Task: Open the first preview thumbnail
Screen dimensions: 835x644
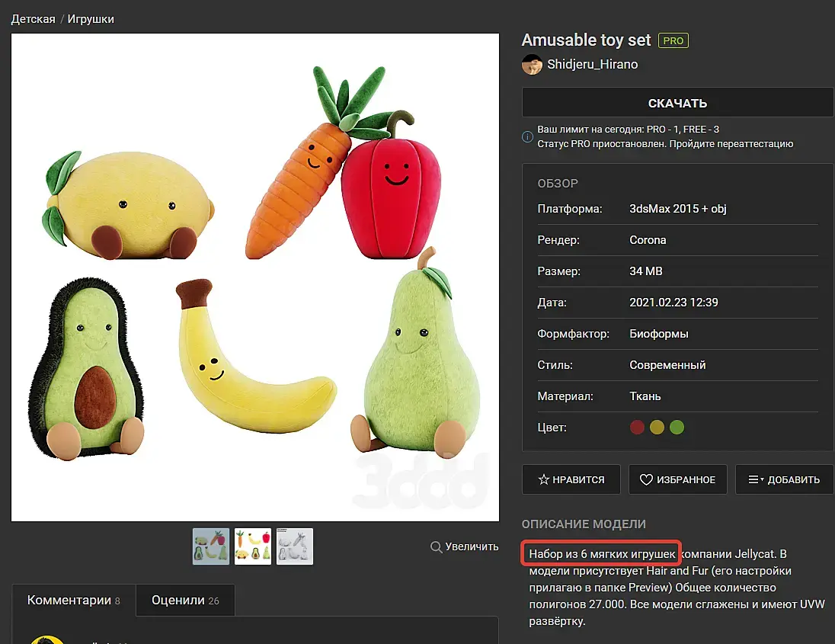Action: coord(211,546)
